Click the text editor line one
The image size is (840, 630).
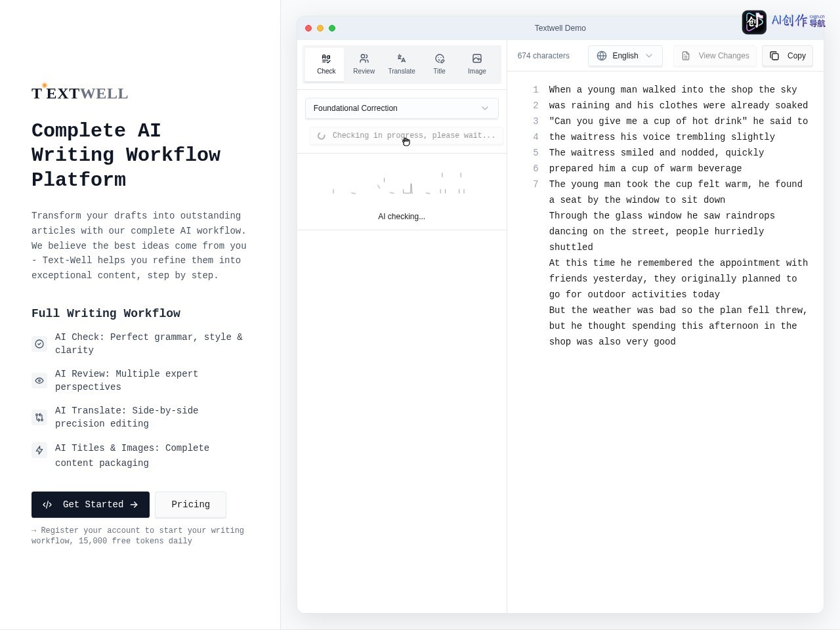(x=673, y=90)
